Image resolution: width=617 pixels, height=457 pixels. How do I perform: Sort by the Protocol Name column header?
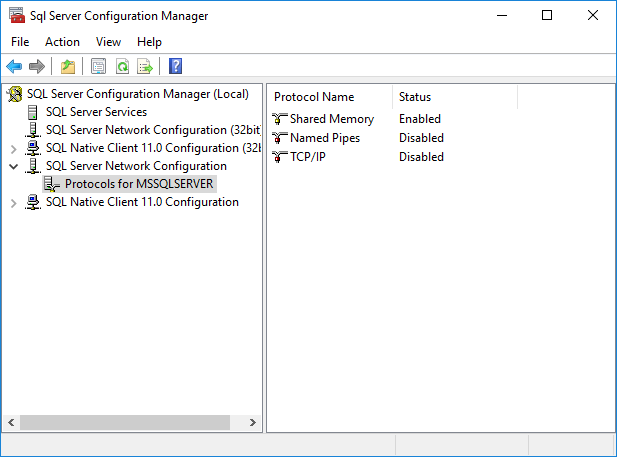(x=330, y=97)
